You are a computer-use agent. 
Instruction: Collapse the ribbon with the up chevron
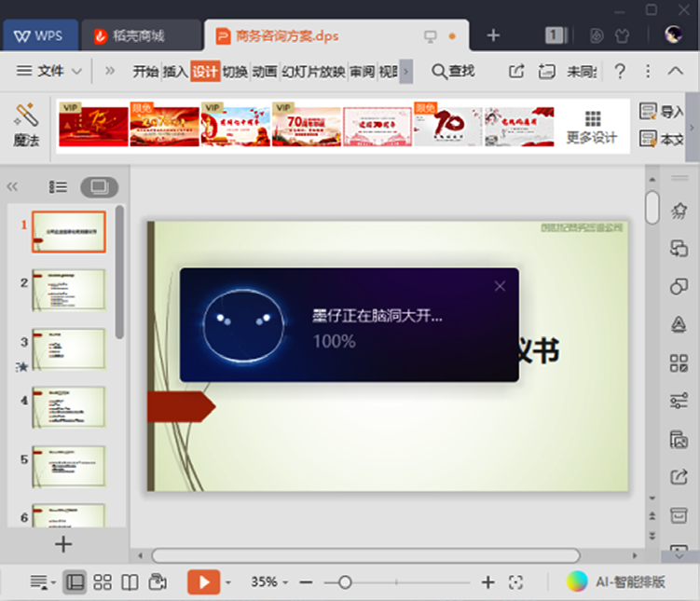point(676,71)
